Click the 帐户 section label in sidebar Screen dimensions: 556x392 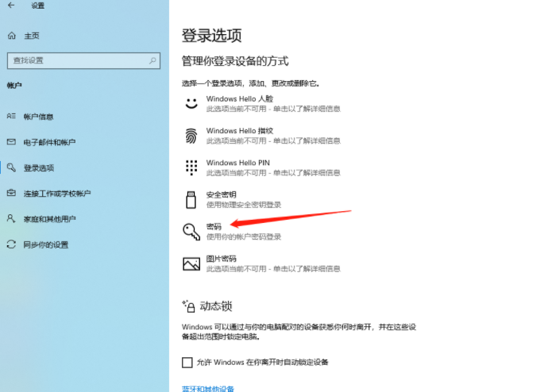(14, 86)
